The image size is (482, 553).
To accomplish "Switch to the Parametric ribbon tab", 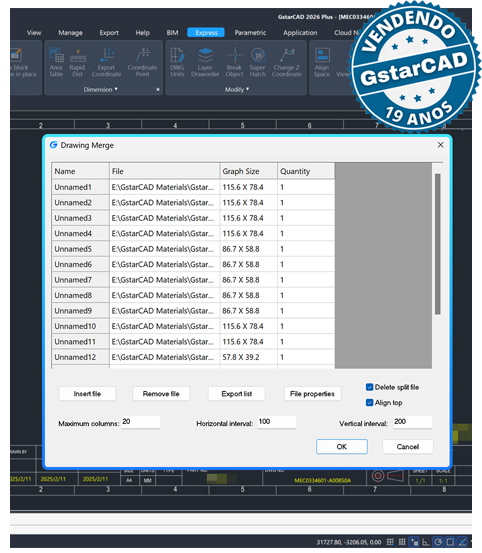I will [x=250, y=33].
